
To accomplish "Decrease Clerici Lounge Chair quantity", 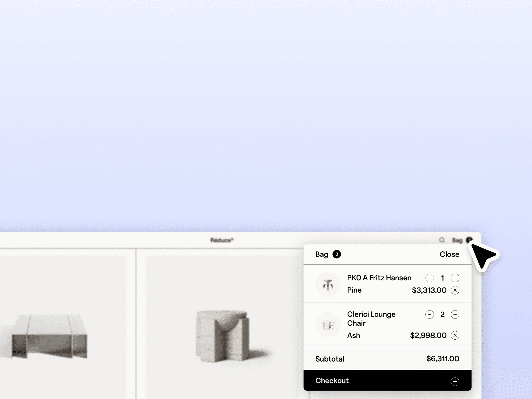I will coord(430,314).
